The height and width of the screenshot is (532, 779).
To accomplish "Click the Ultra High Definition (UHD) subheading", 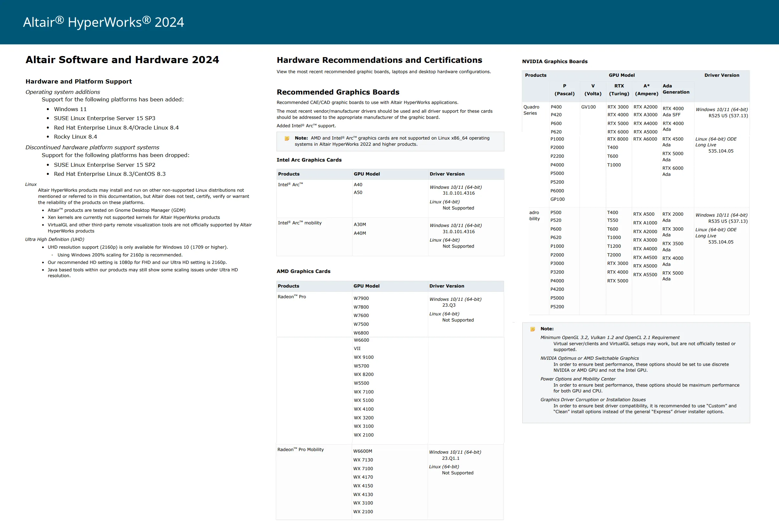I will tap(55, 239).
